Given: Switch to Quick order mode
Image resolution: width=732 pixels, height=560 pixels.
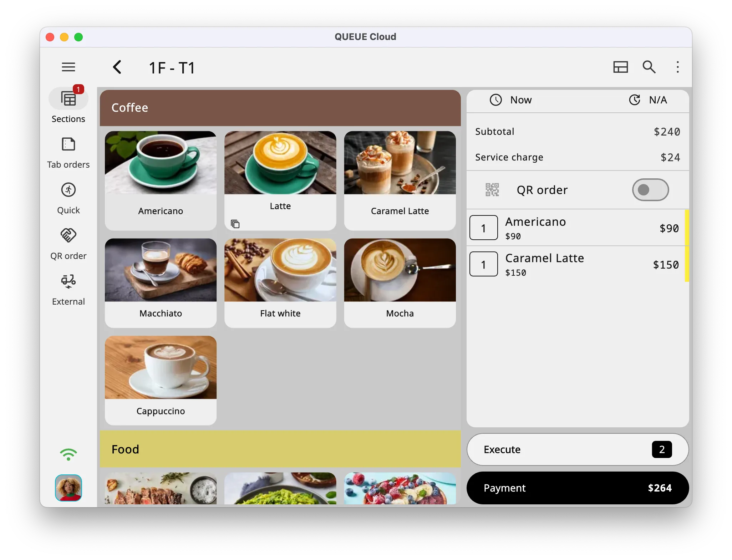Looking at the screenshot, I should 68,198.
